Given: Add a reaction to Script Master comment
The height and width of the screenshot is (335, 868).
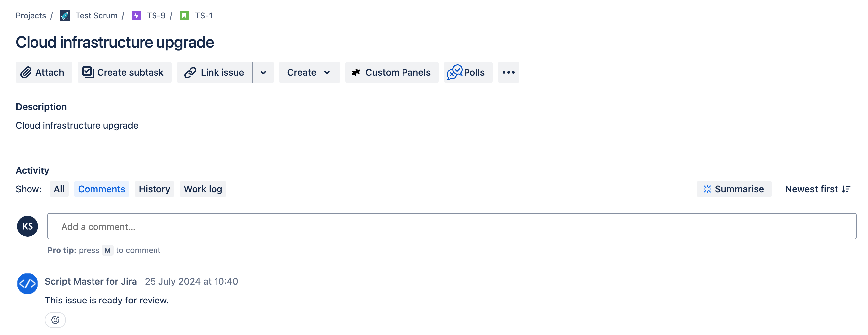Looking at the screenshot, I should (55, 320).
